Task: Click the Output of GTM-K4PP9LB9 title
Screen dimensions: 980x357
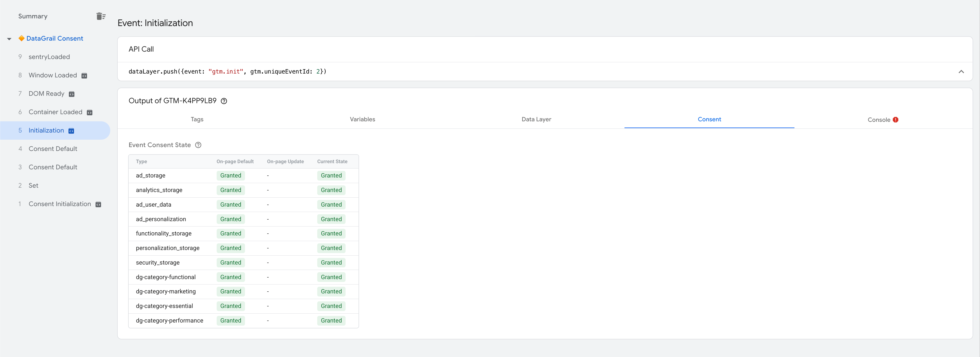Action: [x=172, y=101]
